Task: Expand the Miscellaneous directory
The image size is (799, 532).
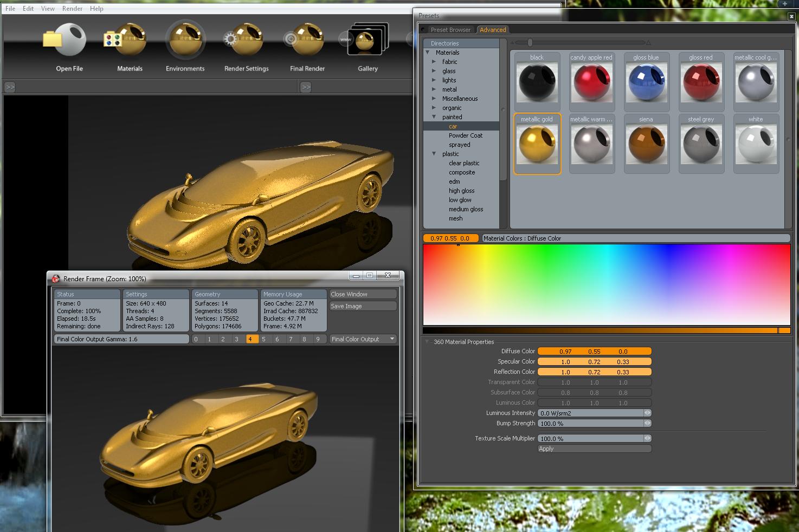Action: pyautogui.click(x=434, y=99)
